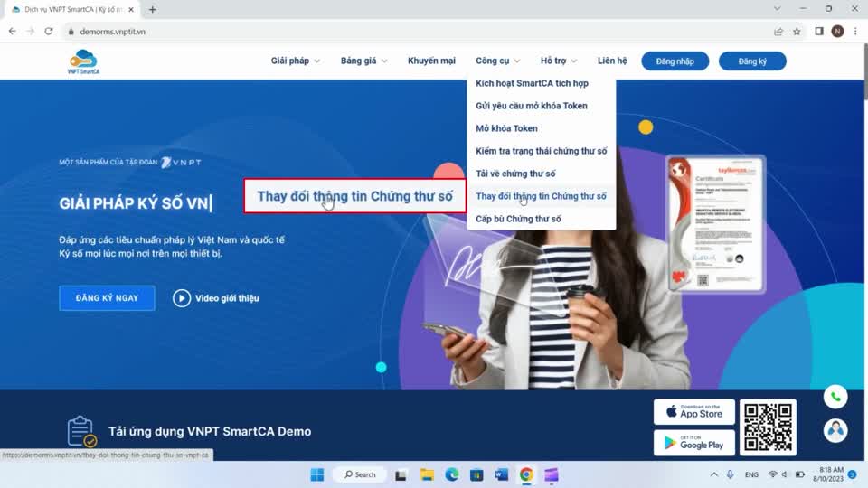
Task: Click the support agent chat floating icon
Action: (x=835, y=430)
